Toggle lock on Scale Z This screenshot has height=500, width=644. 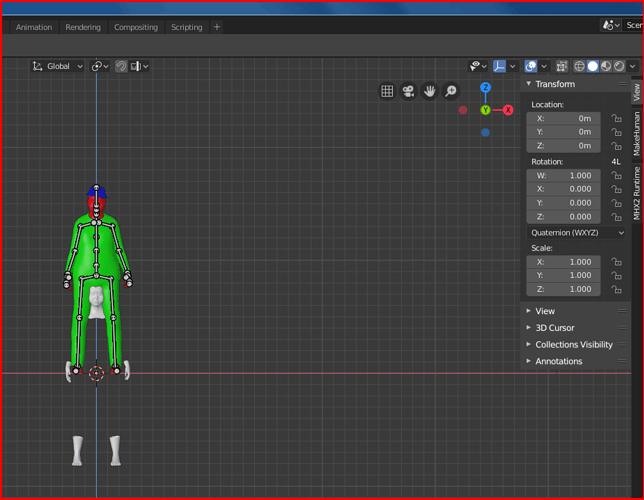pyautogui.click(x=616, y=290)
